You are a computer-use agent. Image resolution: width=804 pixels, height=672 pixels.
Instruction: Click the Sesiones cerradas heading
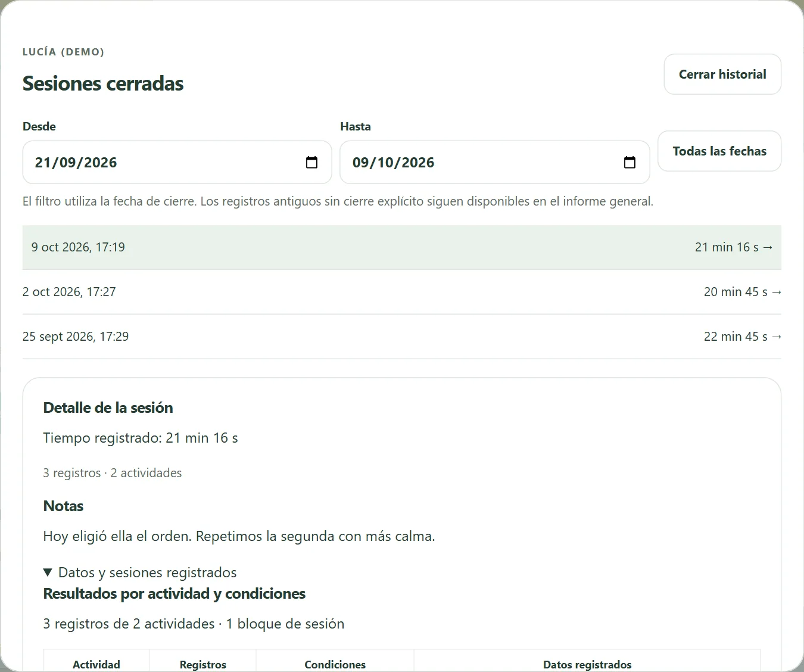[103, 83]
